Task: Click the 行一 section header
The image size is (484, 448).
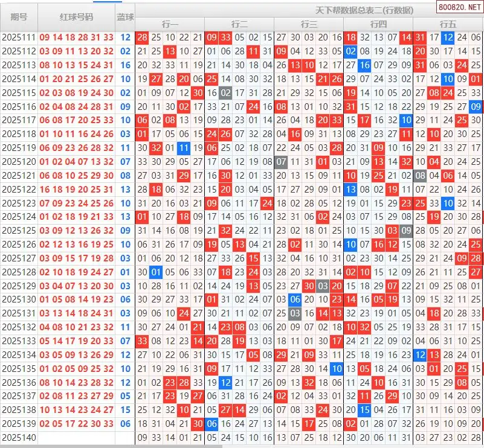Action: (170, 24)
